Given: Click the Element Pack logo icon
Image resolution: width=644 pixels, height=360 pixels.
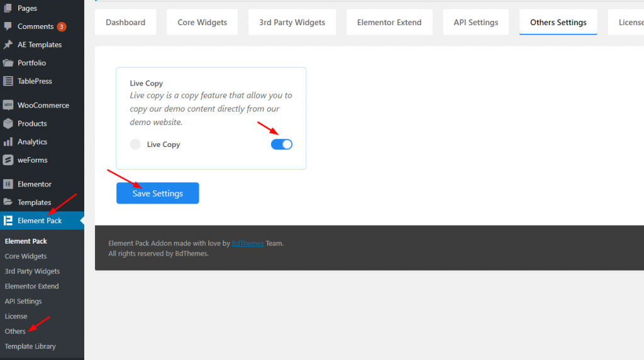Looking at the screenshot, I should pos(8,221).
